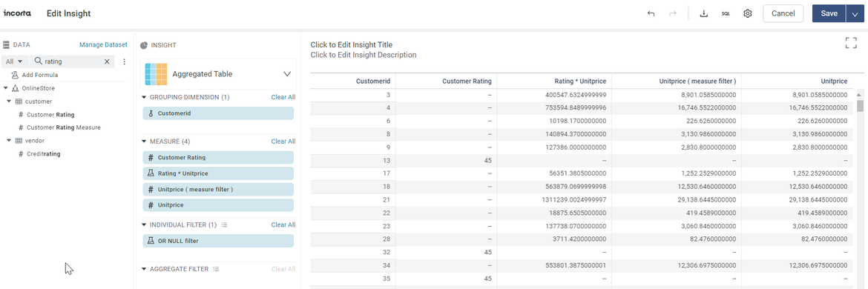
Task: Collapse the vendor table node
Action: pyautogui.click(x=10, y=141)
